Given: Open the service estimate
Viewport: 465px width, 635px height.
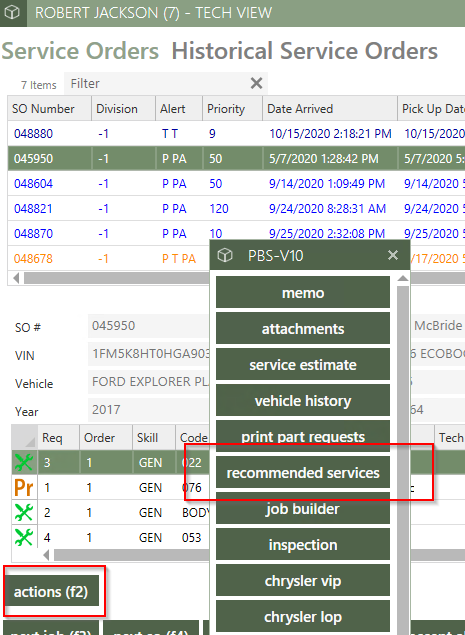Looking at the screenshot, I should (303, 364).
